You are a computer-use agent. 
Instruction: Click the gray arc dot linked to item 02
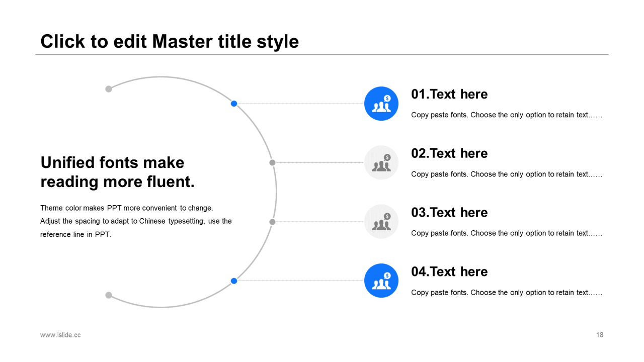tap(272, 162)
